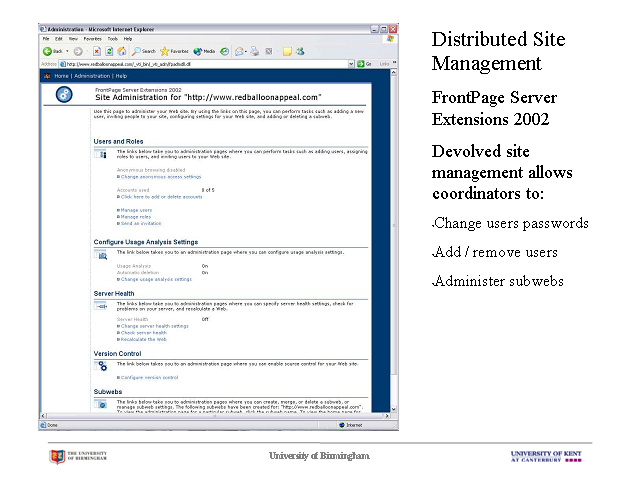Click the FrontPage round blue logo icon
This screenshot has height=480, width=640.
[64, 95]
